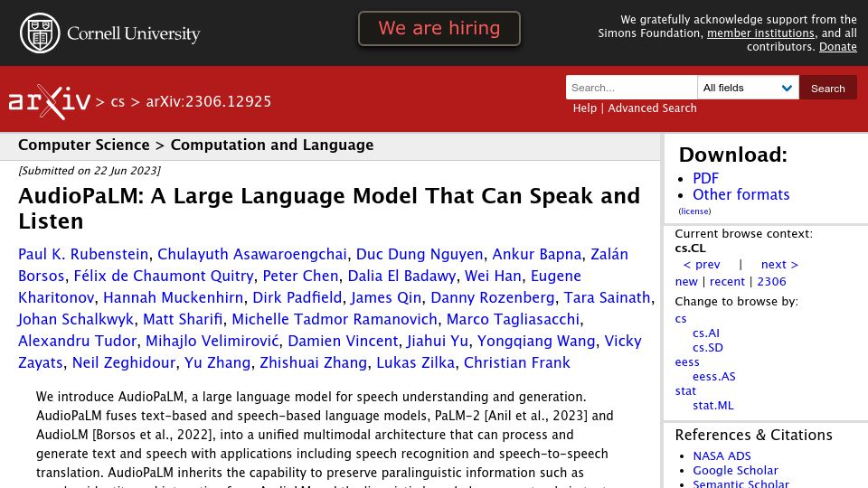868x488 pixels.
Task: Click the Submitted on 22 Jun 2023 text
Action: pos(90,171)
